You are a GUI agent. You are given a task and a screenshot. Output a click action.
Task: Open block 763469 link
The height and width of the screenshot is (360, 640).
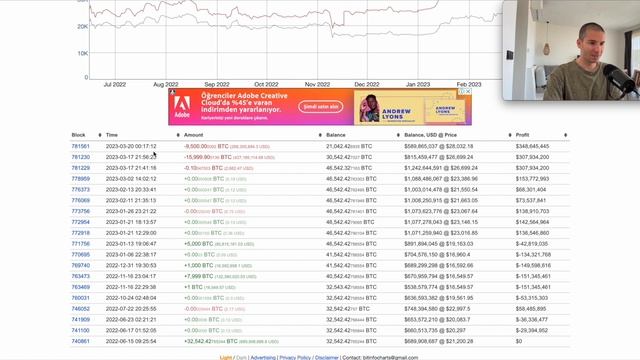point(80,287)
